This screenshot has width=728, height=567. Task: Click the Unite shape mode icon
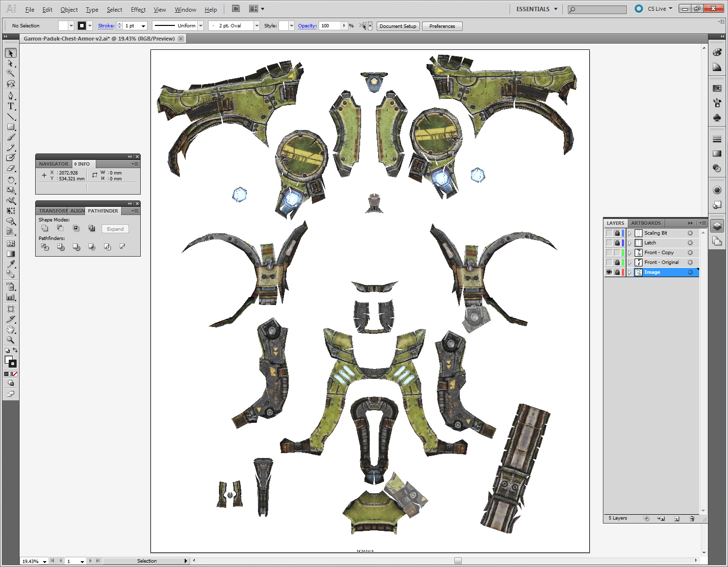[45, 228]
